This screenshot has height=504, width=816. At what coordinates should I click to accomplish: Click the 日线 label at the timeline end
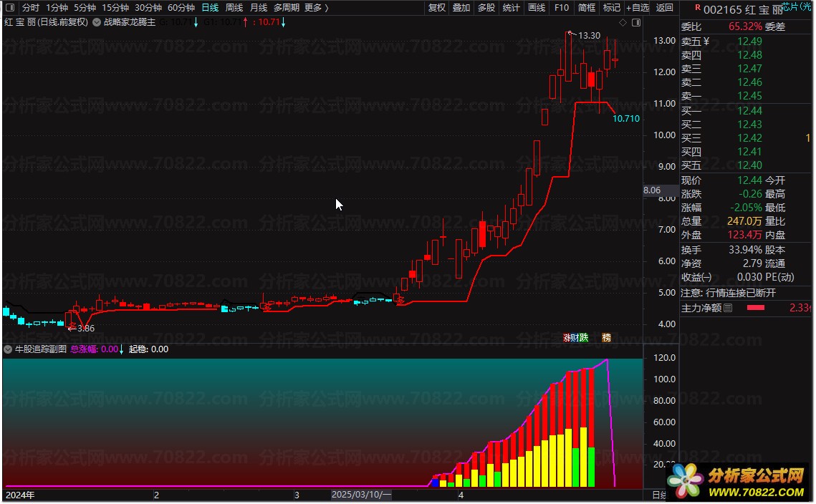[659, 495]
